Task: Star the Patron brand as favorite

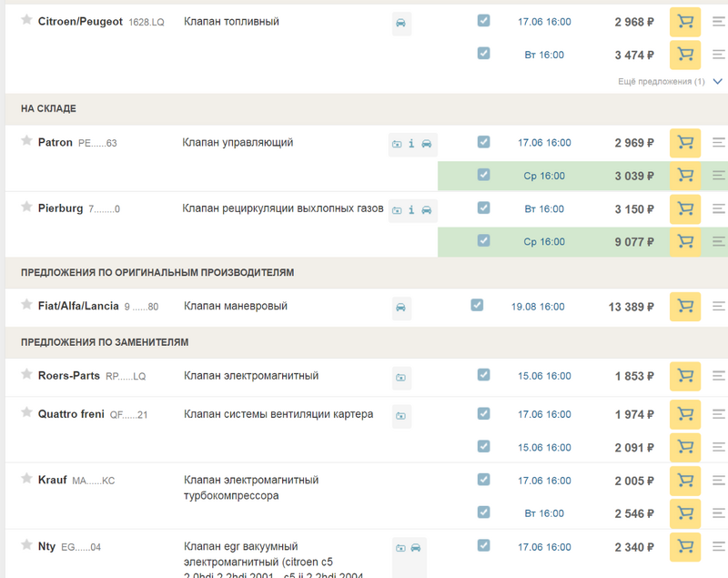Action: 26,142
